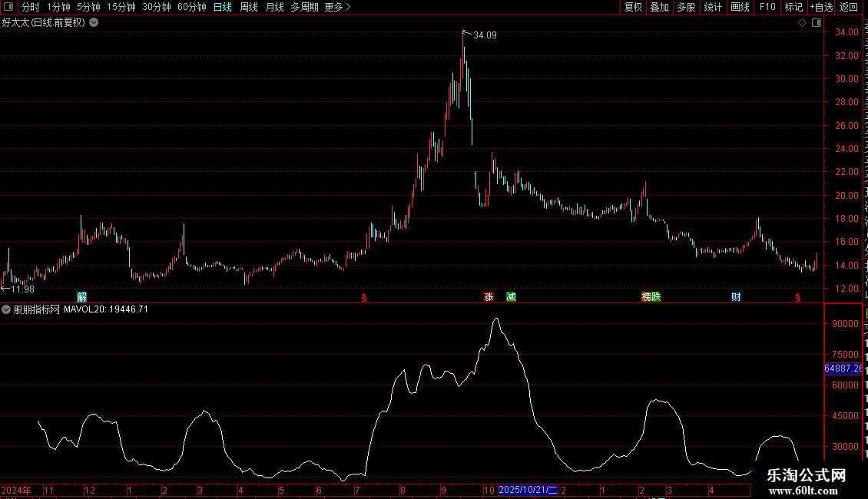Switch to 分时 intraday view
The image size is (868, 499).
[x=30, y=7]
